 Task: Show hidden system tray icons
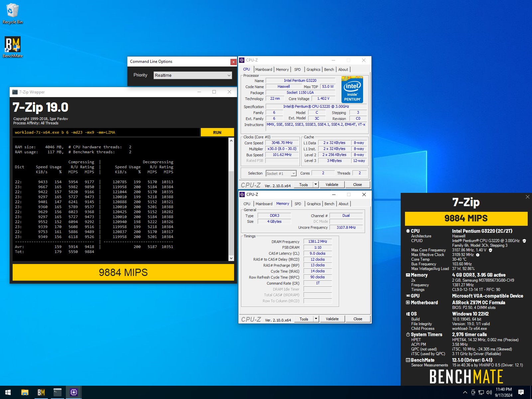(465, 392)
